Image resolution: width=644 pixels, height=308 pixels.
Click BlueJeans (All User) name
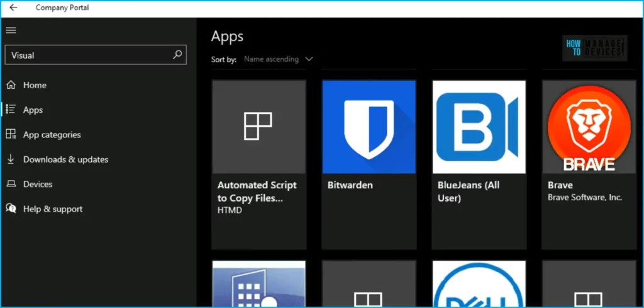tap(469, 191)
